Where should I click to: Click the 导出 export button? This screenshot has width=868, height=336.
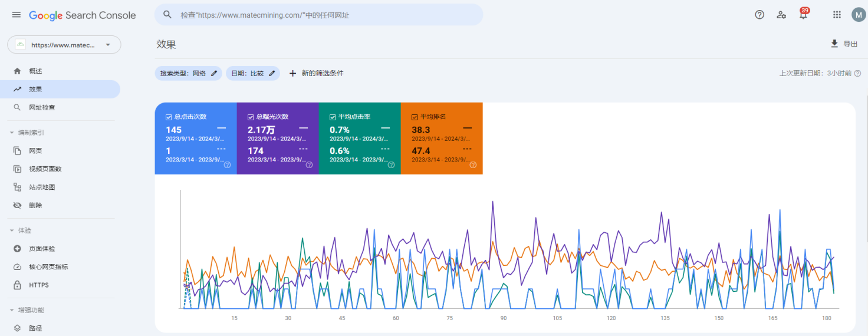click(844, 44)
